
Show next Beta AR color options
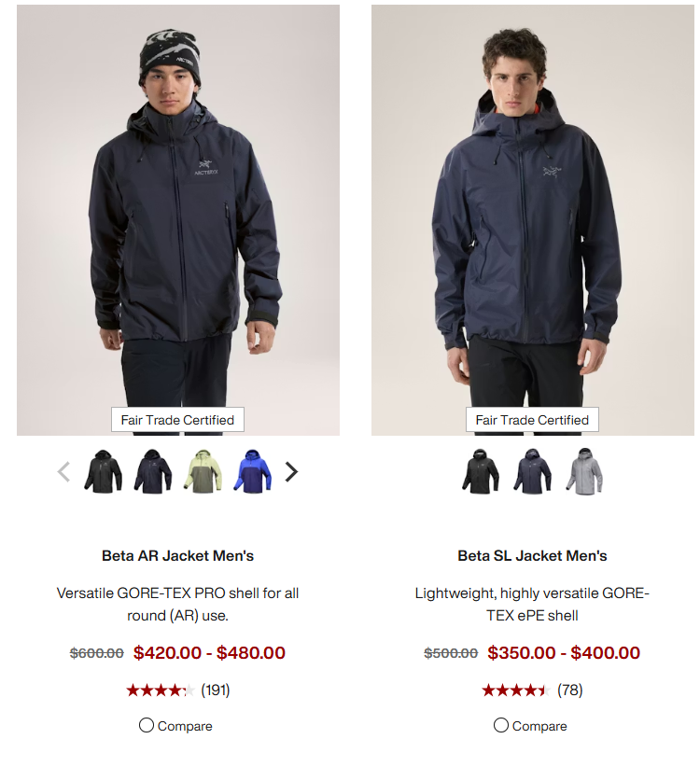[291, 471]
